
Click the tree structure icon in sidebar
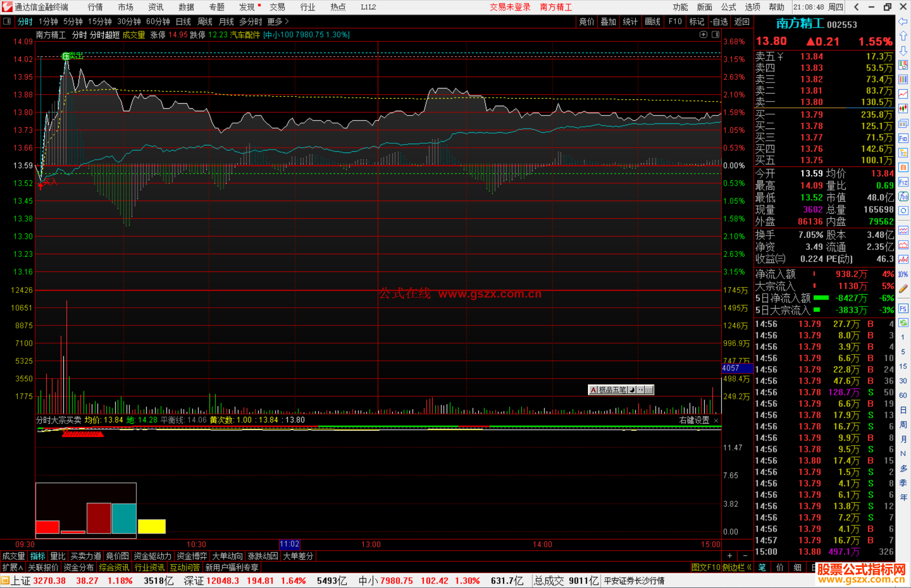point(903,153)
